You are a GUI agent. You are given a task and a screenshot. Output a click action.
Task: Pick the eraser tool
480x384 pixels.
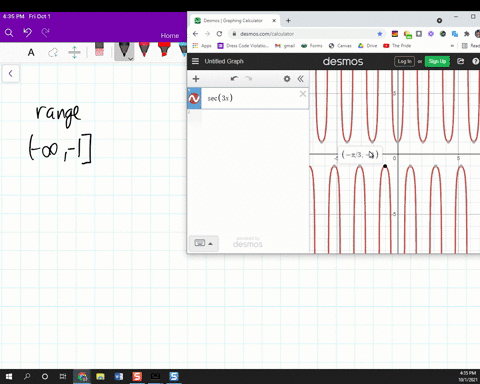(x=99, y=49)
